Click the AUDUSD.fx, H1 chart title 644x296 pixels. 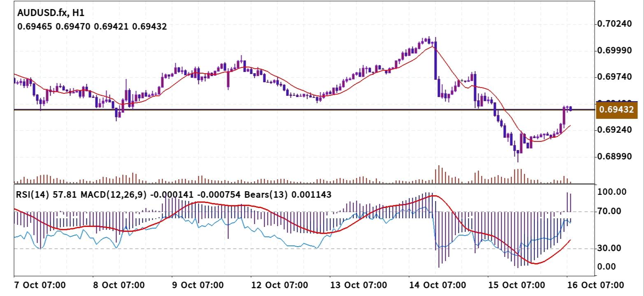51,13
